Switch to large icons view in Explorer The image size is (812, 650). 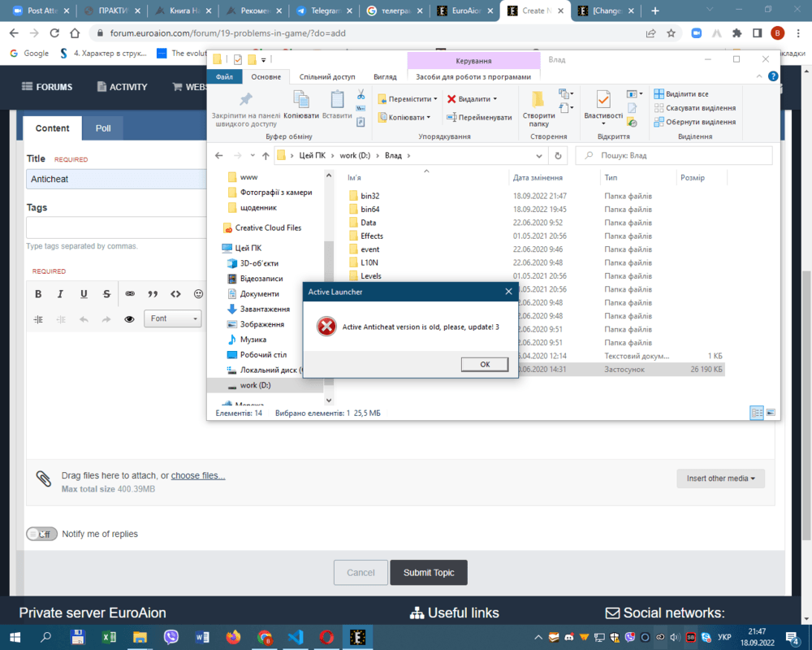pyautogui.click(x=771, y=413)
